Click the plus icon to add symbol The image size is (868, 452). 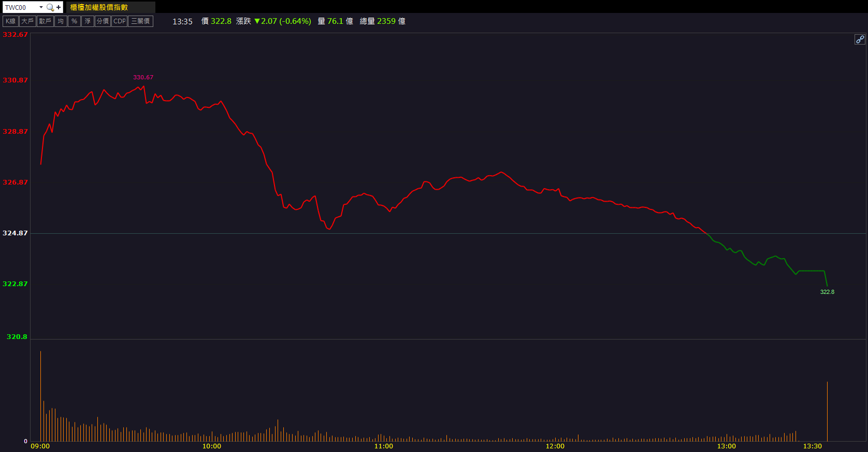pyautogui.click(x=59, y=7)
